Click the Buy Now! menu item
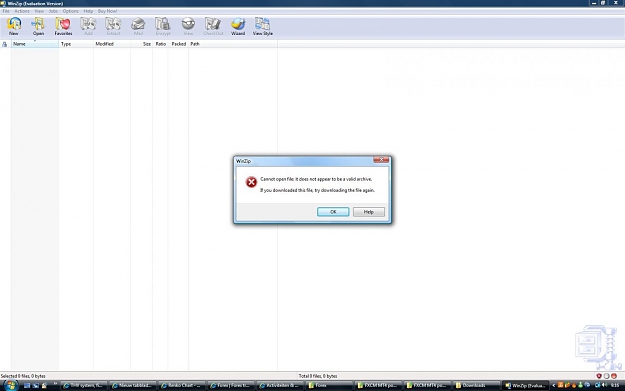This screenshot has height=391, width=625. (108, 11)
